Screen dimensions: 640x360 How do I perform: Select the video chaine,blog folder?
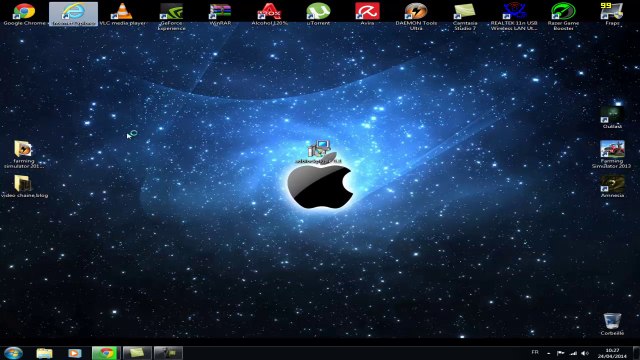pyautogui.click(x=24, y=187)
